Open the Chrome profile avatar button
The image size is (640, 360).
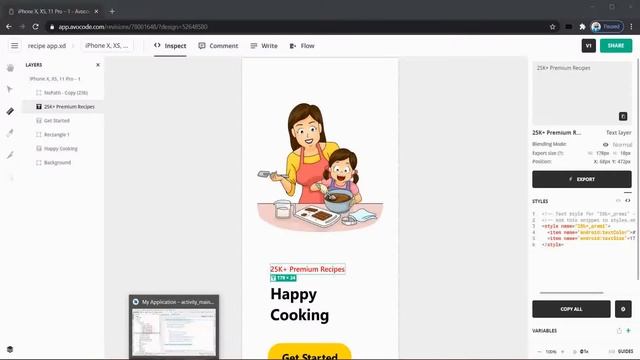pos(607,27)
